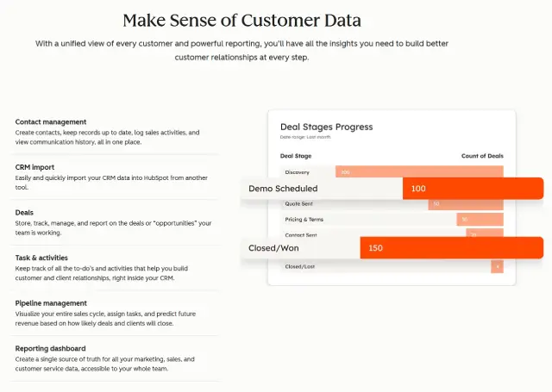Click the 'Date range: Last month' label
This screenshot has width=552, height=392.
(305, 138)
